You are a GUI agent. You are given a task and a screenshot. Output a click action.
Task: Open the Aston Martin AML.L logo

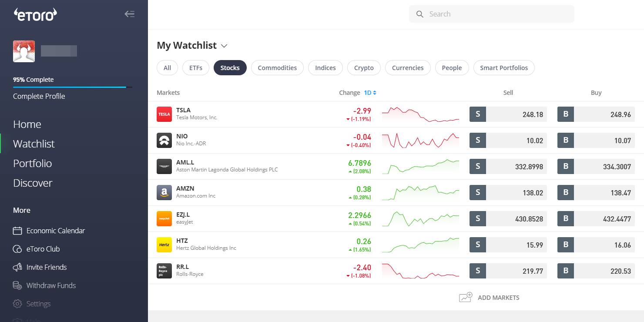coord(164,167)
